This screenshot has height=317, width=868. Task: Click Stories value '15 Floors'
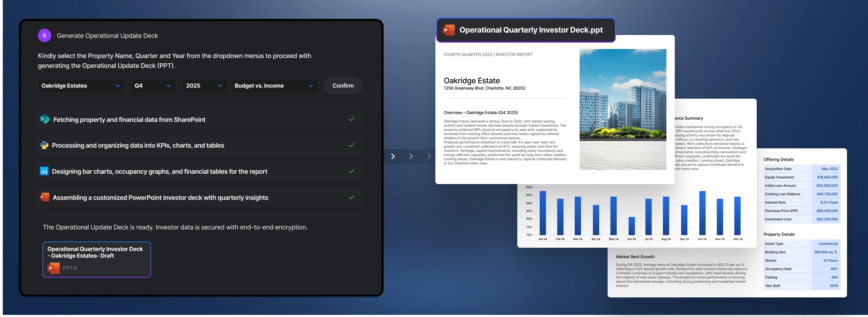(830, 261)
